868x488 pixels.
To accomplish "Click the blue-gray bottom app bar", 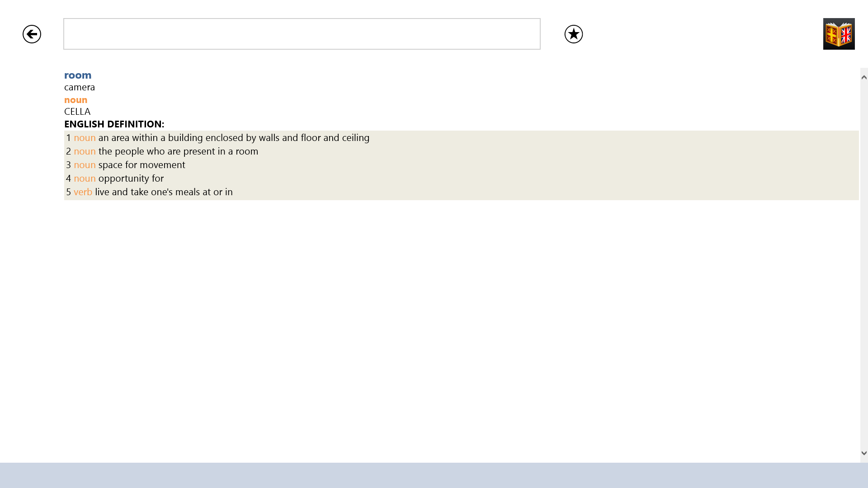I will click(x=434, y=475).
